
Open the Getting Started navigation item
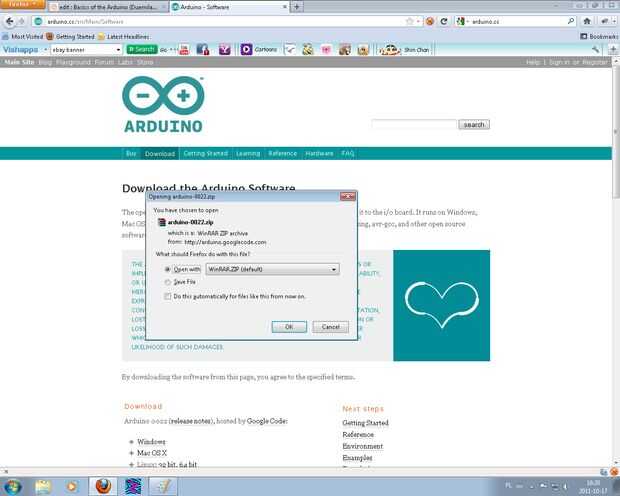point(206,153)
